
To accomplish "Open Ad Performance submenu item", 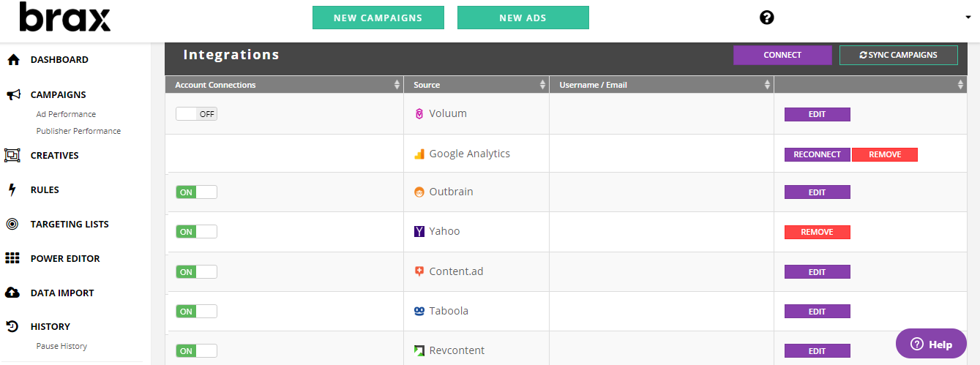I will (x=66, y=114).
